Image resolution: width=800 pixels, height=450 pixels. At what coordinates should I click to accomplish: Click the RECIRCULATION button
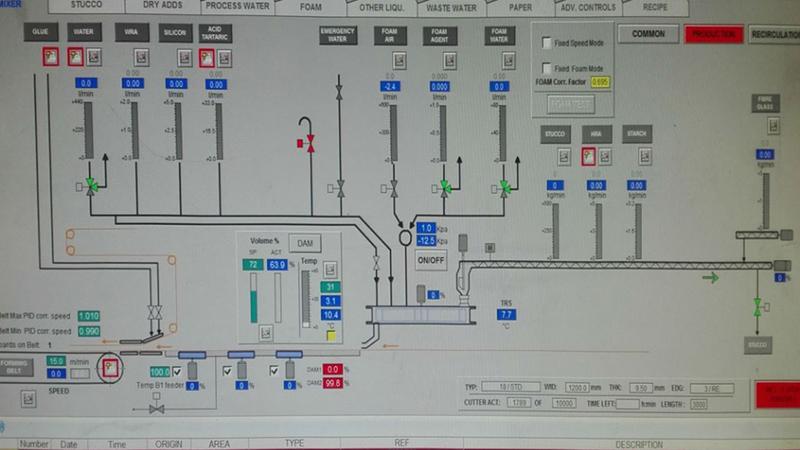pyautogui.click(x=774, y=35)
